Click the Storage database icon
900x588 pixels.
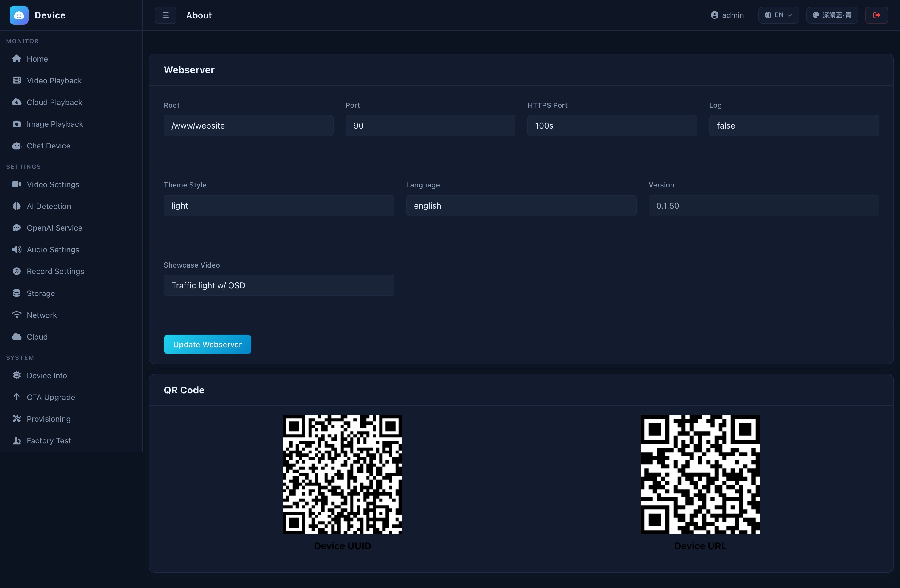coord(17,293)
